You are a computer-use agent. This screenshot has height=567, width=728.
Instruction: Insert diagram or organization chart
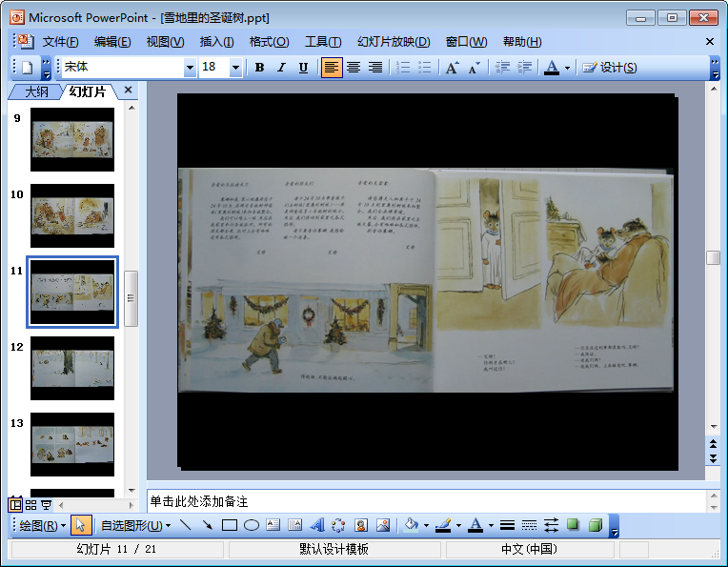tap(339, 526)
